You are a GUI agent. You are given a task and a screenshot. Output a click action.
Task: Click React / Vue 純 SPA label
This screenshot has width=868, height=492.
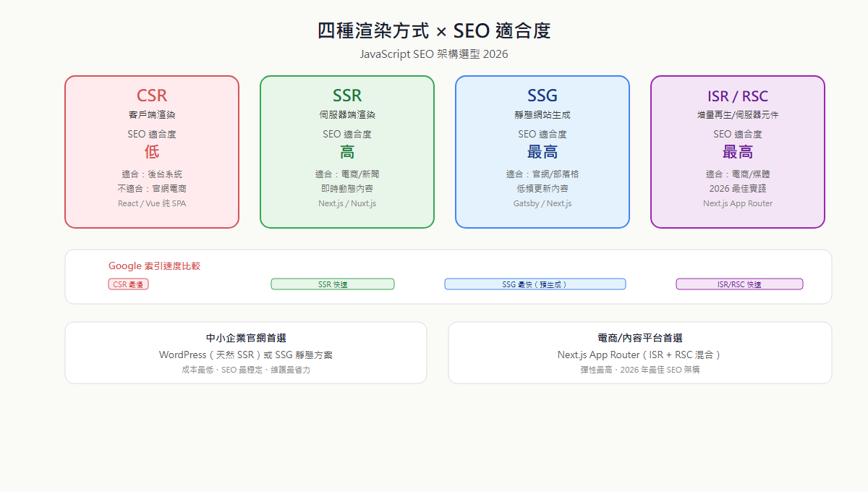click(x=152, y=203)
